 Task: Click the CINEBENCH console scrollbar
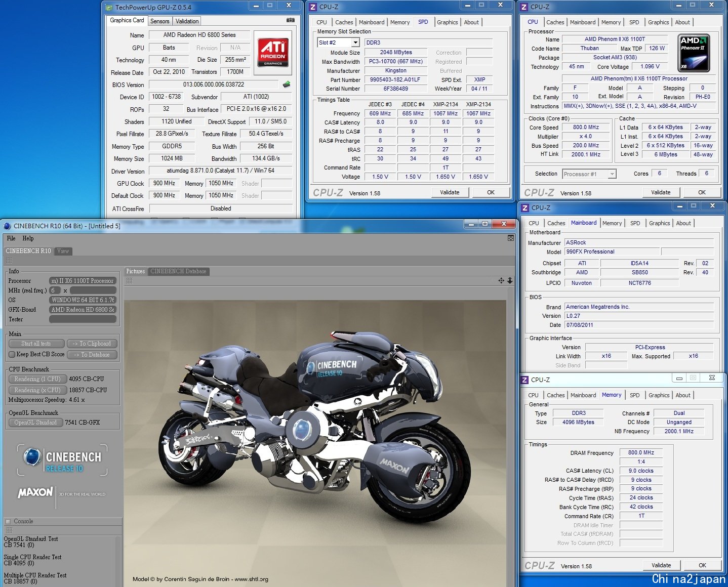click(118, 561)
